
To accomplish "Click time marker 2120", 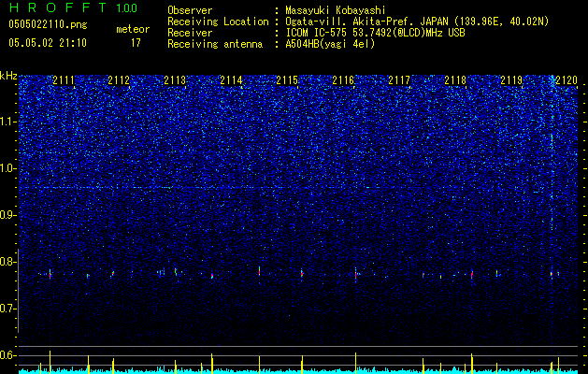I will click(x=566, y=80).
